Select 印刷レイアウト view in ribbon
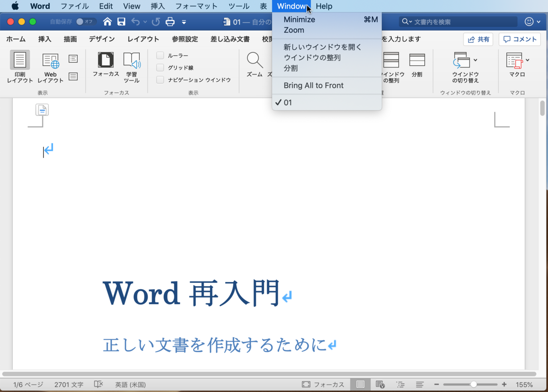Image resolution: width=548 pixels, height=392 pixels. point(20,67)
